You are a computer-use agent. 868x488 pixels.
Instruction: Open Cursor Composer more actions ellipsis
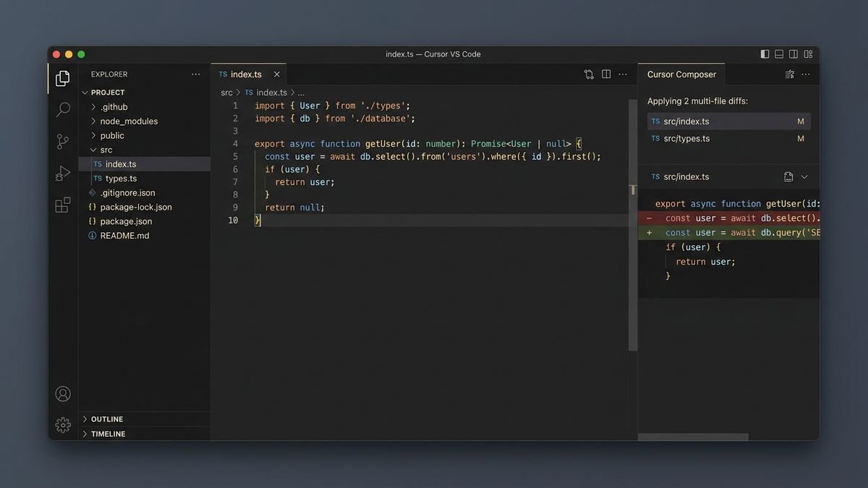[806, 74]
